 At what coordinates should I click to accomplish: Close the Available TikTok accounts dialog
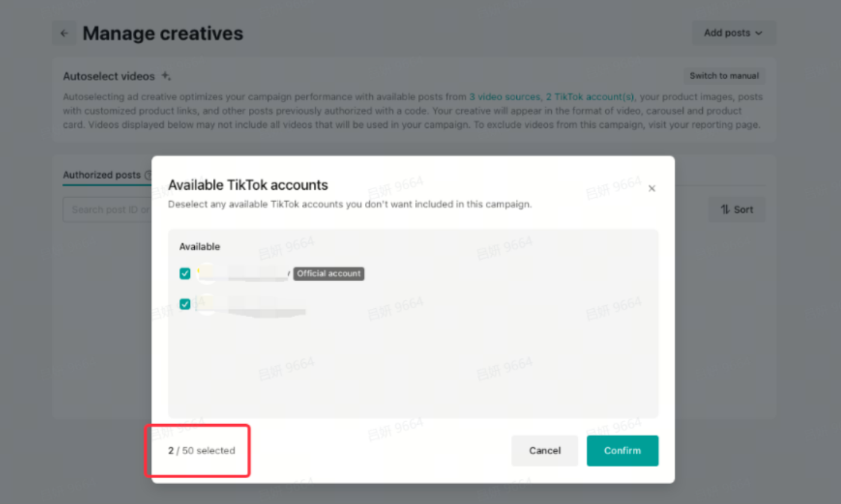click(x=652, y=189)
